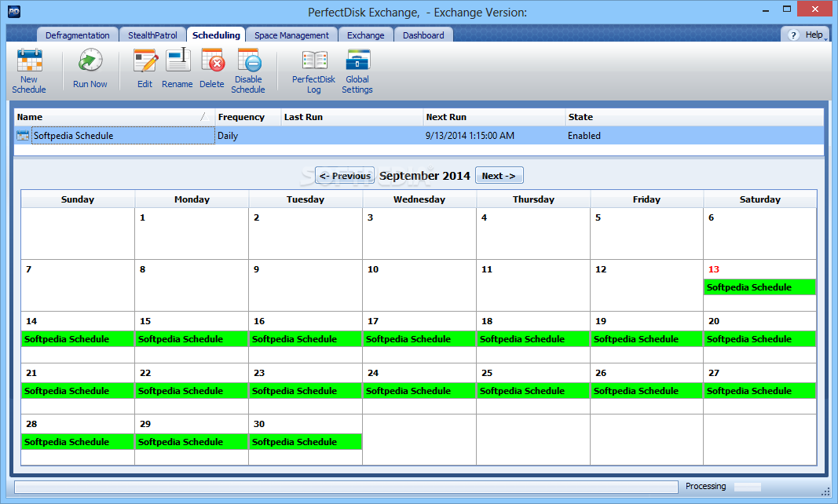Viewport: 838px width, 504px height.
Task: Click the September 2014 month label
Action: [425, 176]
